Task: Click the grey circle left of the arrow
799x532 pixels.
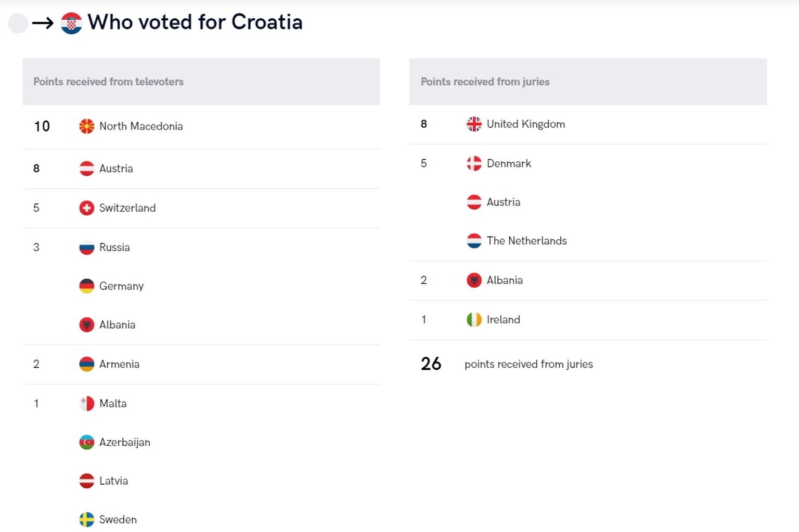Action: click(x=18, y=23)
